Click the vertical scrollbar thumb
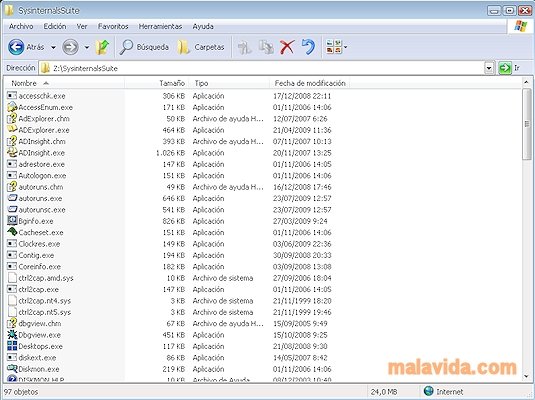The height and width of the screenshot is (400, 535). [526, 124]
